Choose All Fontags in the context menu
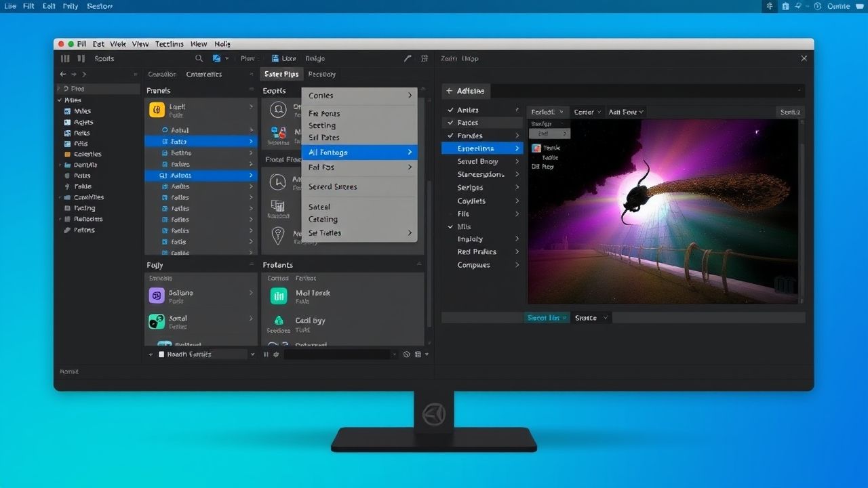868x488 pixels. point(359,152)
